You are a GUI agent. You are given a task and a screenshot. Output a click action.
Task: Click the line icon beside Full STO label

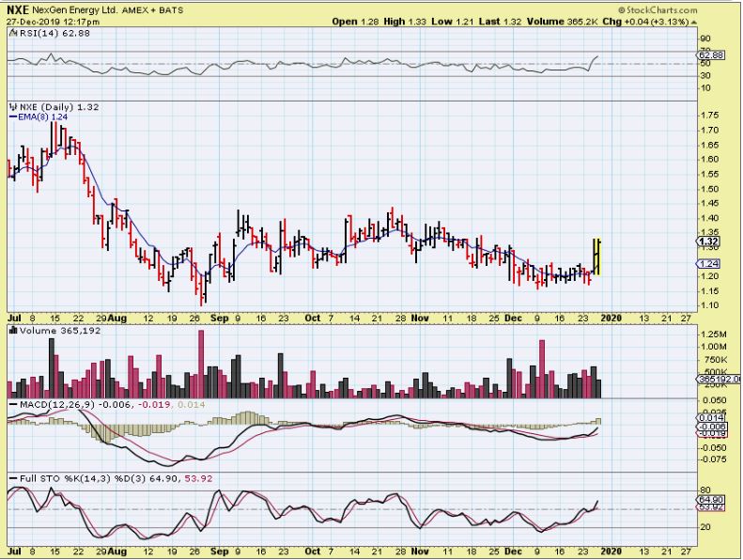pyautogui.click(x=13, y=478)
